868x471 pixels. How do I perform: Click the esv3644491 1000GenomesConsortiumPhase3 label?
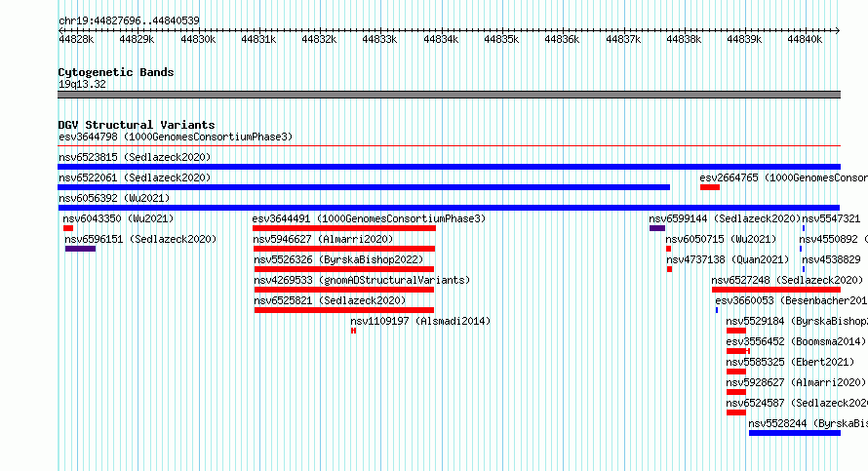[x=369, y=218]
